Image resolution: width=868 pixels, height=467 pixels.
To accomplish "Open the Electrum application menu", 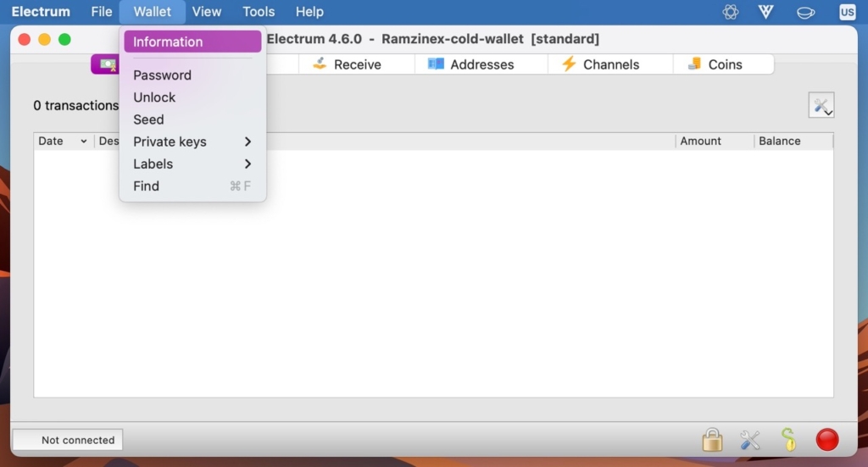I will coord(41,12).
